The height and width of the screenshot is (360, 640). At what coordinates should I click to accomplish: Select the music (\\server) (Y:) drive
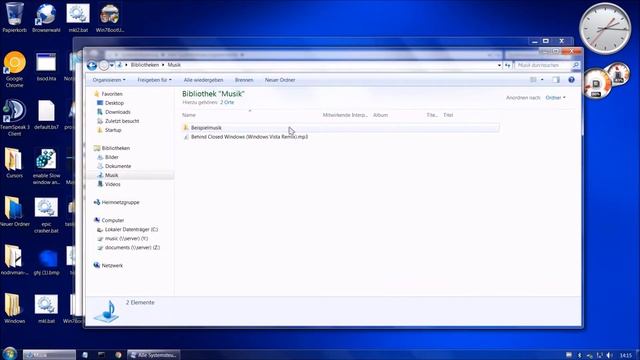click(126, 238)
